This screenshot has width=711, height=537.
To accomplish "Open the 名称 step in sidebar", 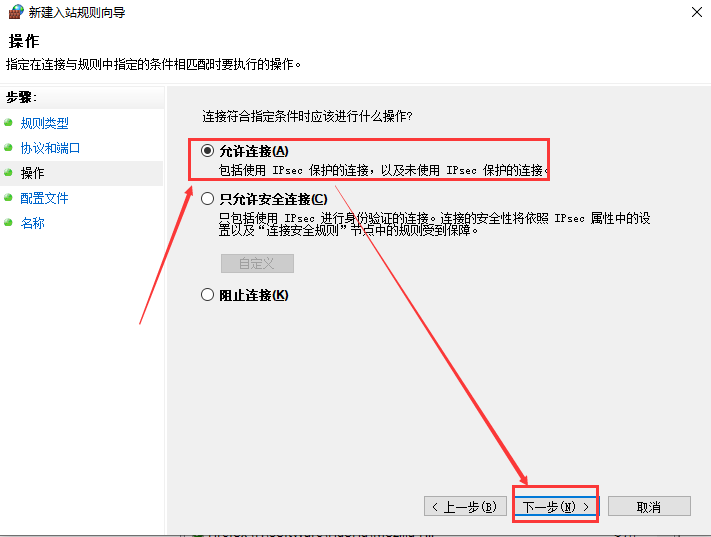I will click(x=33, y=223).
